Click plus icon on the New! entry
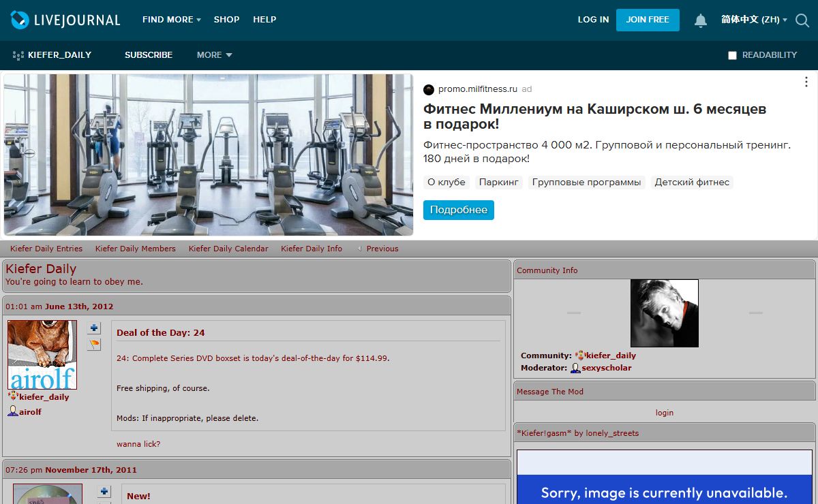The image size is (818, 504). [x=104, y=492]
